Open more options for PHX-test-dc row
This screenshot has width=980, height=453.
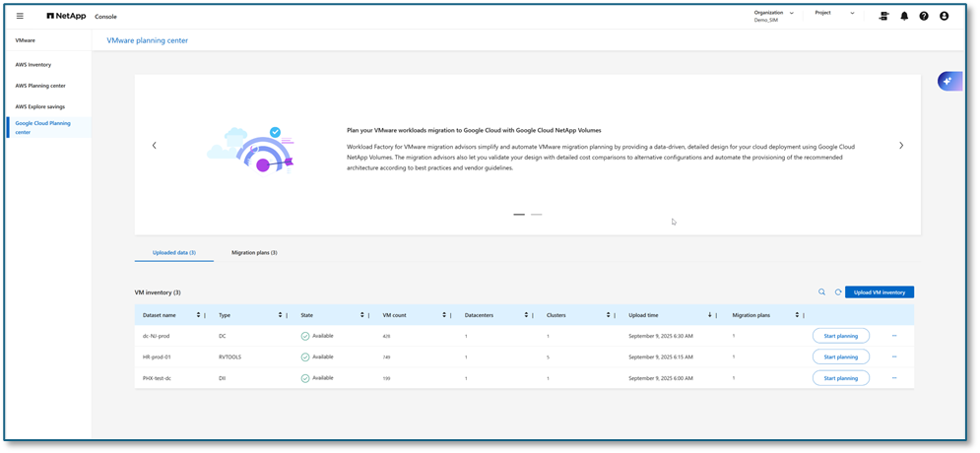point(894,378)
